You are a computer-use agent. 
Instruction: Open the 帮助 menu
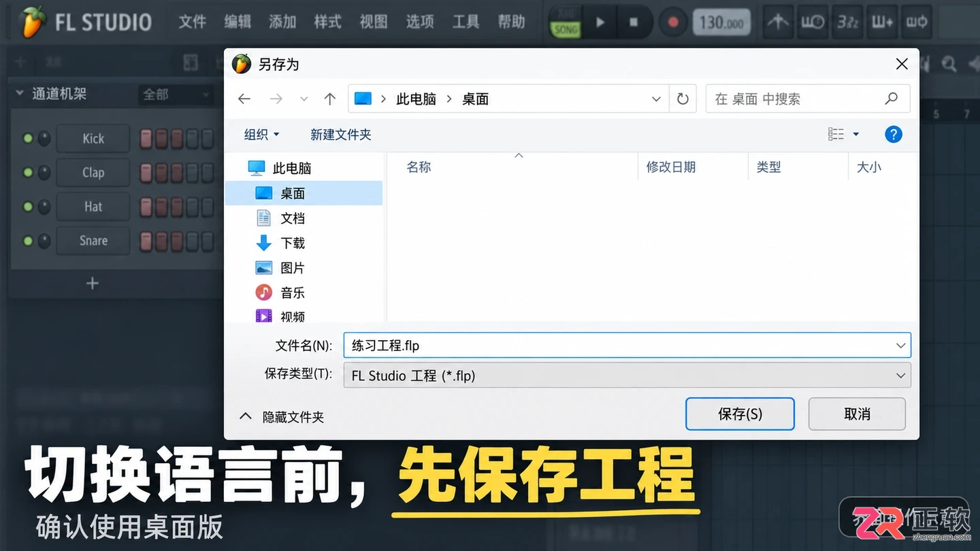511,22
